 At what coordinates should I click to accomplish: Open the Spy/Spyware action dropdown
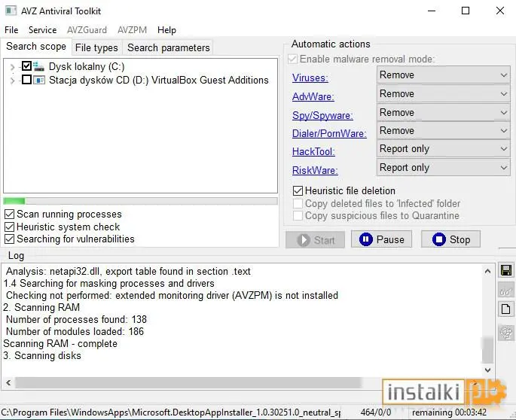point(443,112)
